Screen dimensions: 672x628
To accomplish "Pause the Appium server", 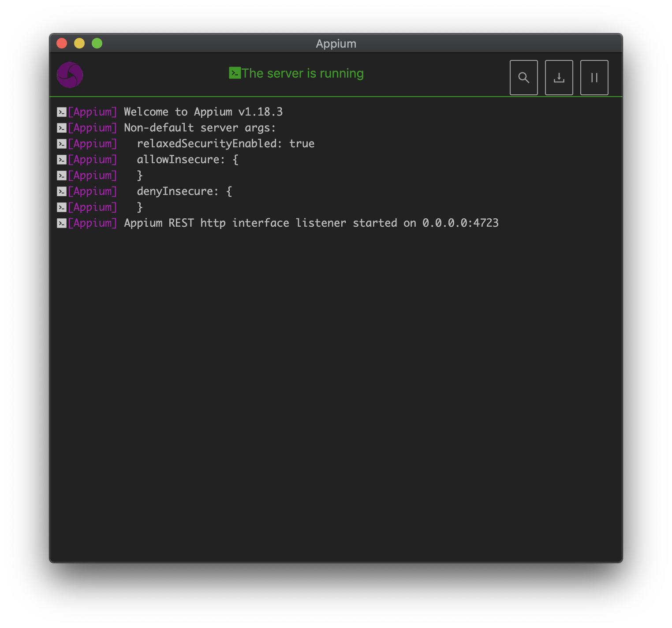I will (x=594, y=78).
